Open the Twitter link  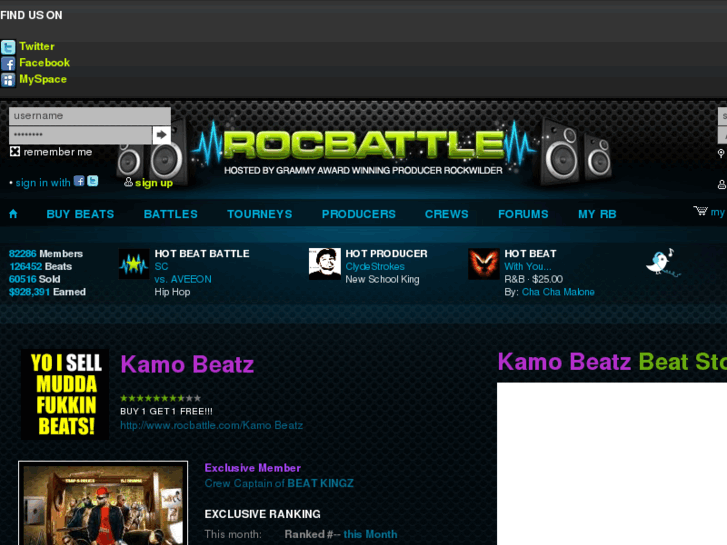pos(37,46)
